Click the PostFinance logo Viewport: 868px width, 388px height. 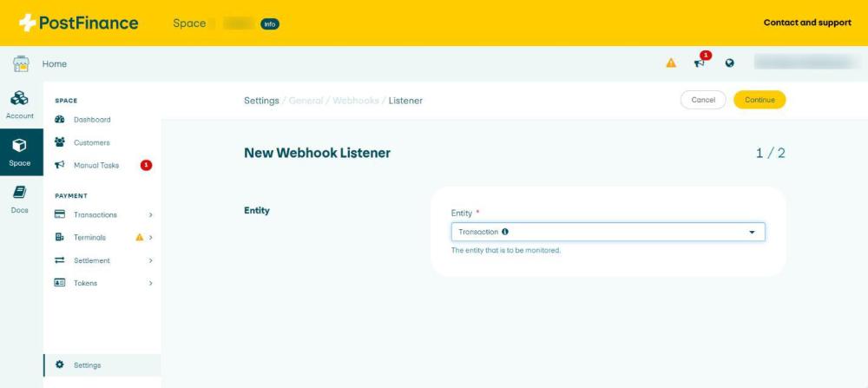pos(79,23)
